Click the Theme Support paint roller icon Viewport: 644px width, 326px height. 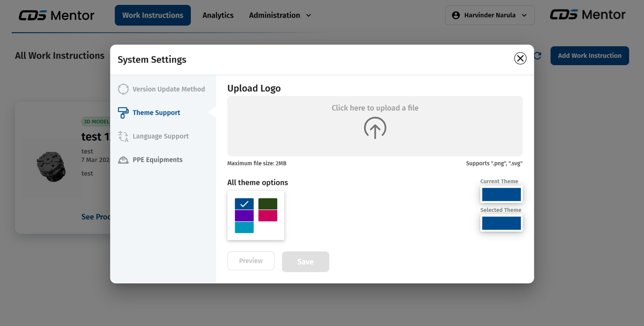click(123, 113)
